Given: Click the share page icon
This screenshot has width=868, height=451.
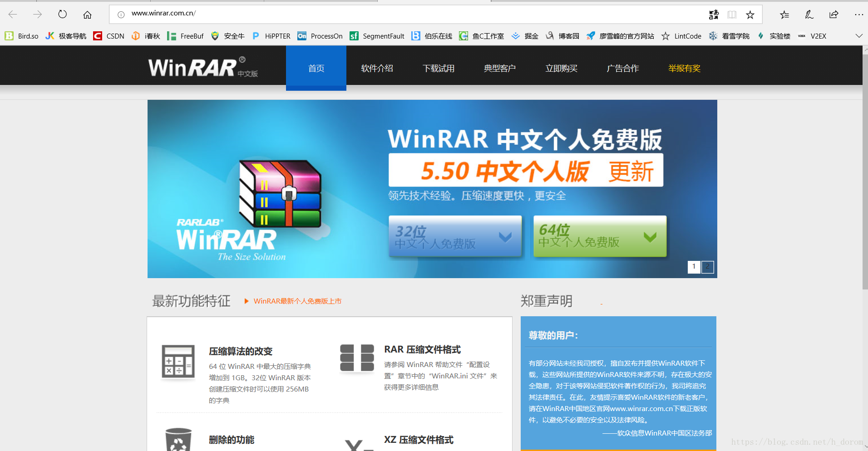Looking at the screenshot, I should point(834,15).
